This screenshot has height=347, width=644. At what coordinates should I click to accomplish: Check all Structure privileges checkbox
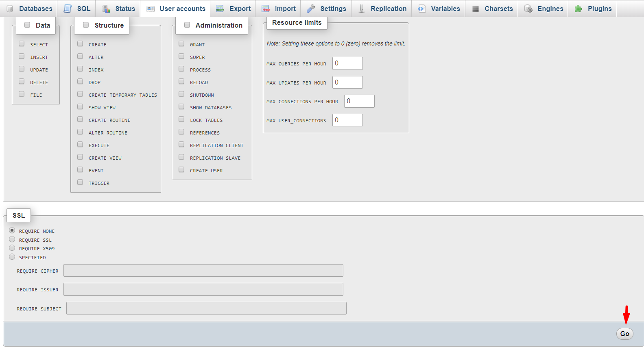[x=86, y=25]
